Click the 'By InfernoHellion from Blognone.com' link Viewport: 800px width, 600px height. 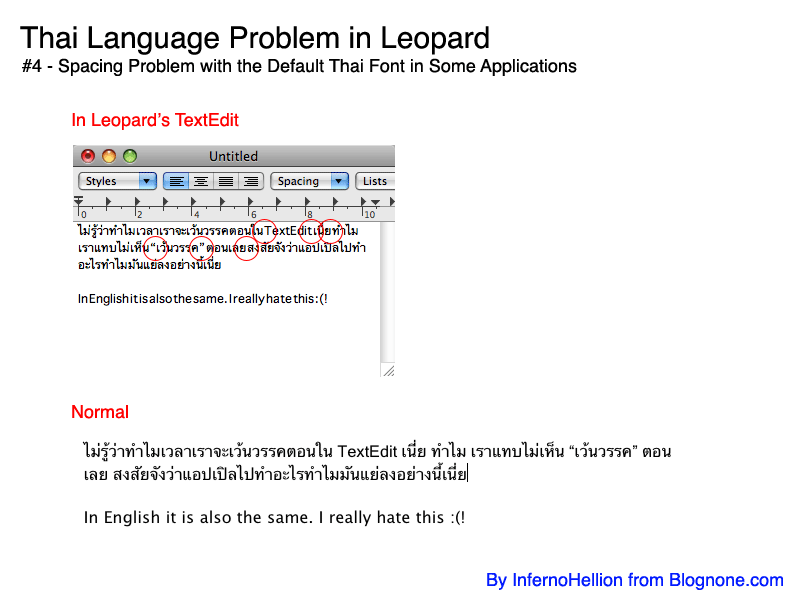[634, 580]
